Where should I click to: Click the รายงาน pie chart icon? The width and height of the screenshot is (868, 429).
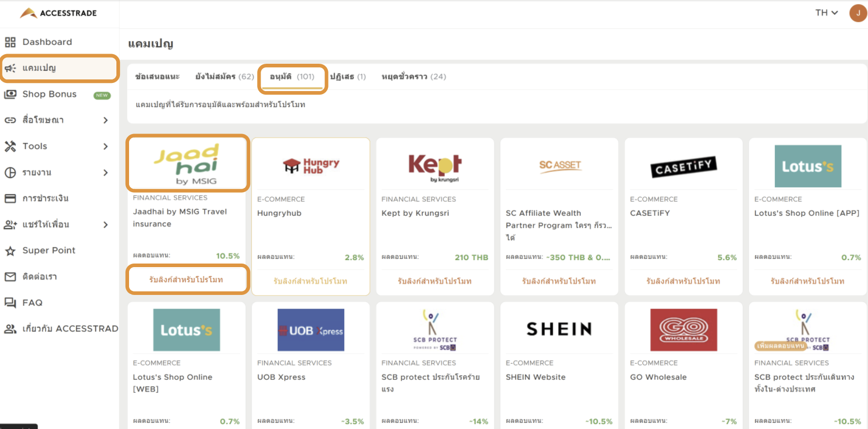(x=10, y=173)
